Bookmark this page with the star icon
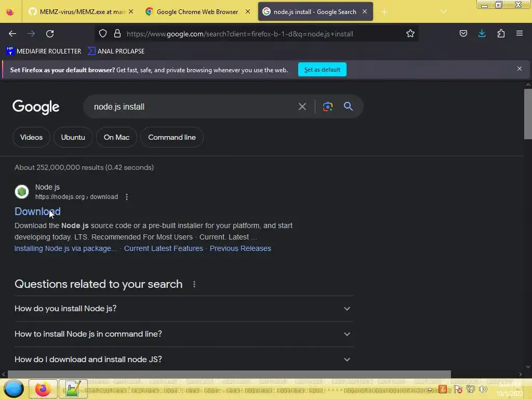 (x=410, y=34)
